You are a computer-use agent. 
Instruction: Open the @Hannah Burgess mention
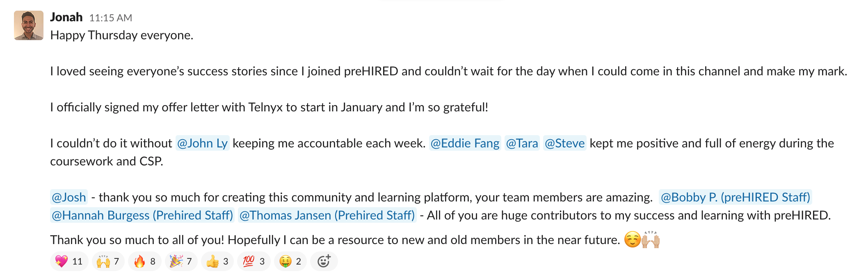142,215
